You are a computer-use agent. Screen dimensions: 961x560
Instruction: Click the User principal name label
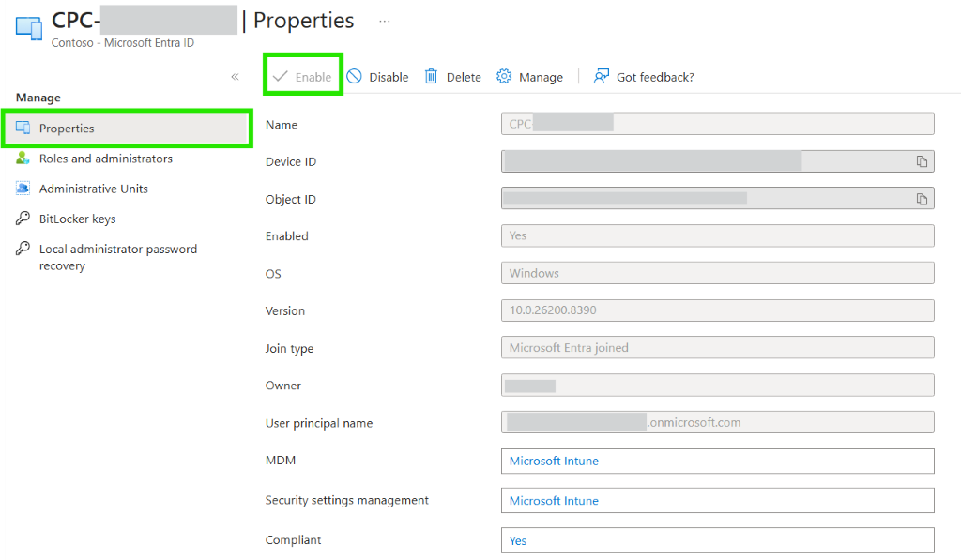[319, 423]
